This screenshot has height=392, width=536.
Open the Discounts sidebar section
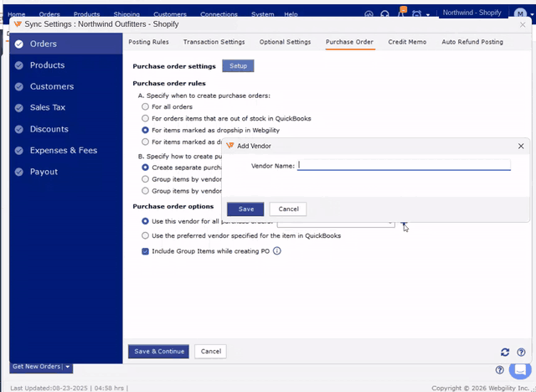tap(66, 129)
